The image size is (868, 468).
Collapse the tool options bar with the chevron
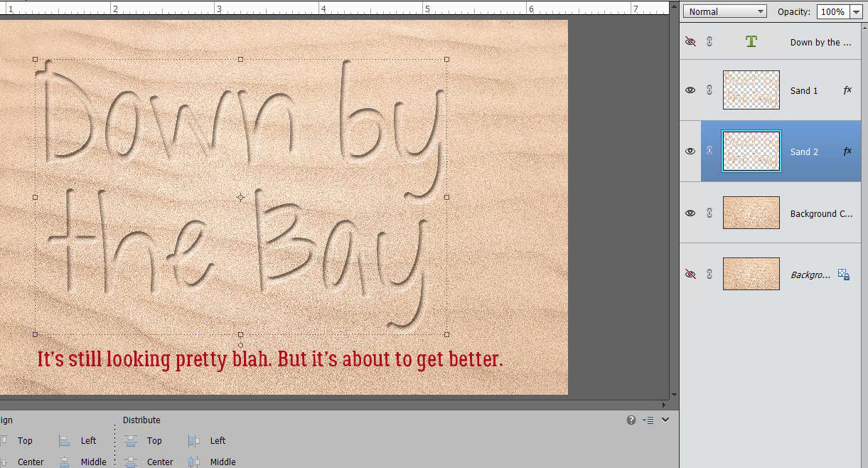point(665,420)
